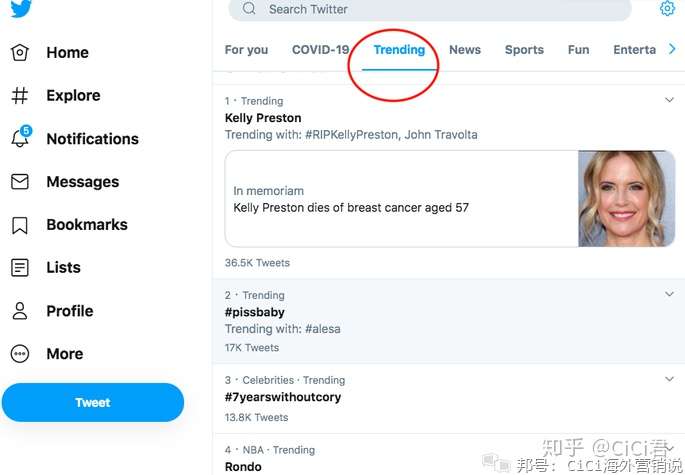Expand options for Kelly Preston trend

[x=669, y=100]
